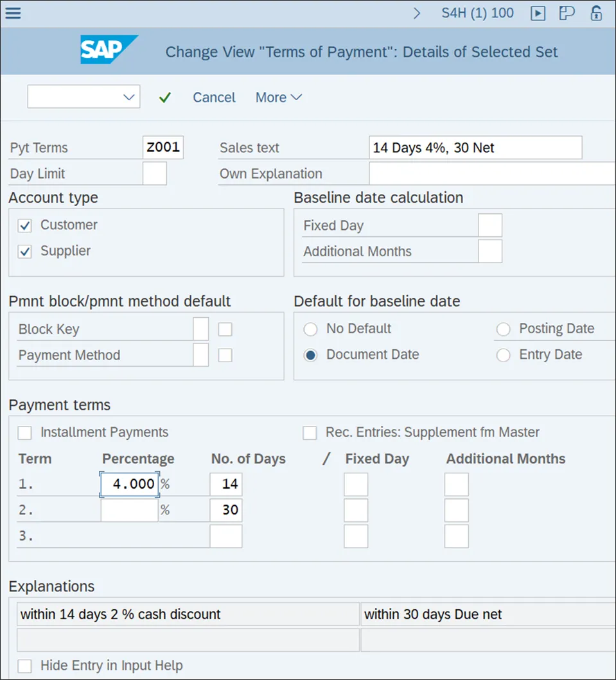The width and height of the screenshot is (616, 680).
Task: Uncheck the Supplier account type checkbox
Action: (x=25, y=252)
